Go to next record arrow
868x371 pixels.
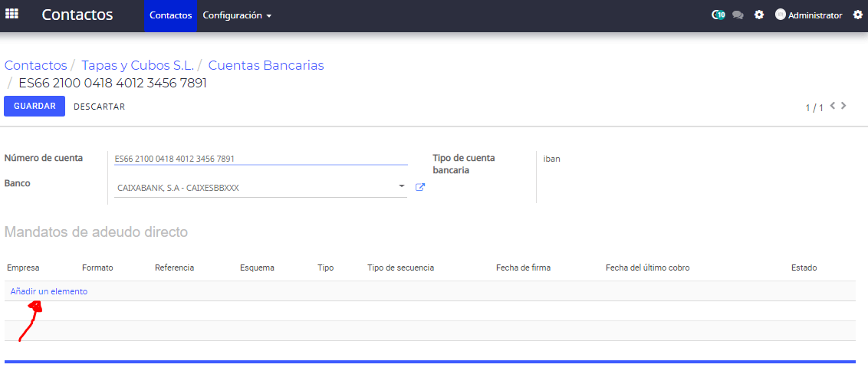[843, 105]
